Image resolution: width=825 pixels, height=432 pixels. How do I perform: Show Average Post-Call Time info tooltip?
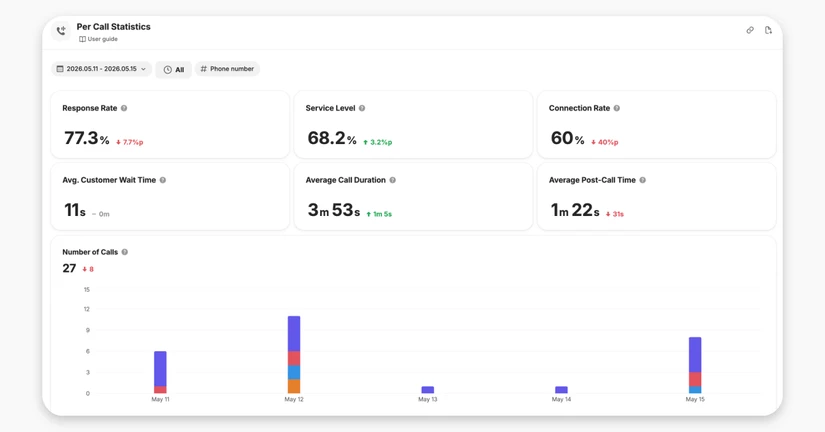coord(642,180)
